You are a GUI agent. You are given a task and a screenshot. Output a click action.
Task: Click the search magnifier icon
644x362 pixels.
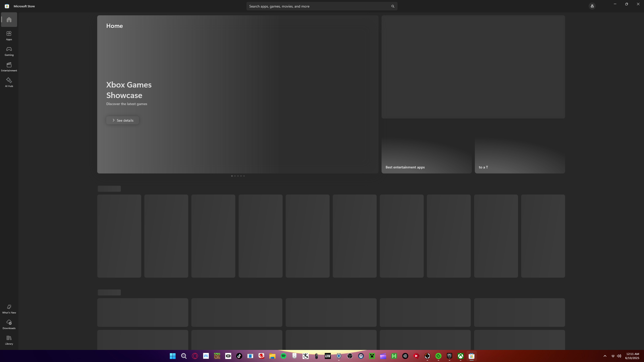pos(393,6)
